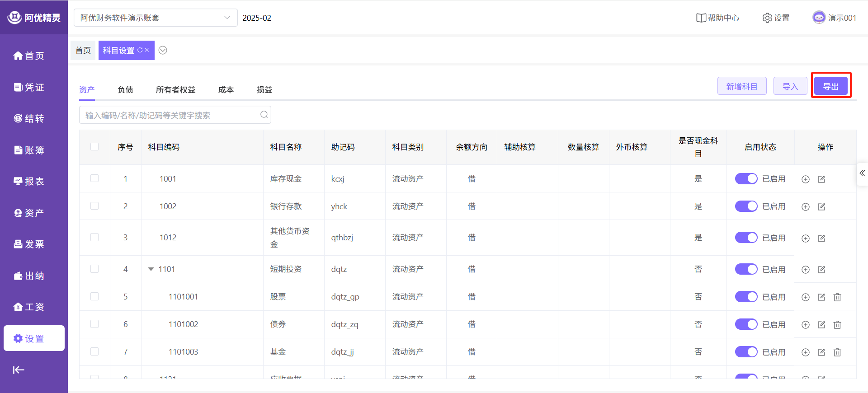Click the 导出 export button

pyautogui.click(x=830, y=86)
